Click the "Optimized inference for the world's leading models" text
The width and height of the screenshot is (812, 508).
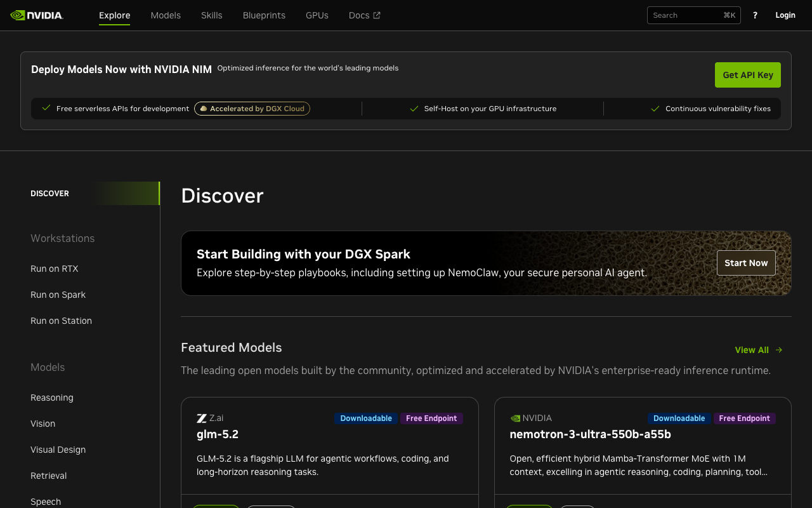point(308,68)
